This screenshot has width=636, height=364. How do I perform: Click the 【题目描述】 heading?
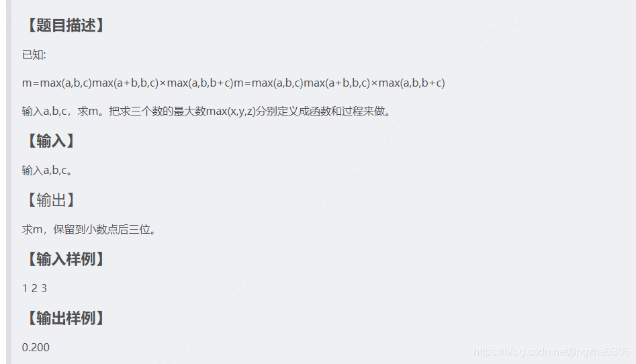click(65, 26)
